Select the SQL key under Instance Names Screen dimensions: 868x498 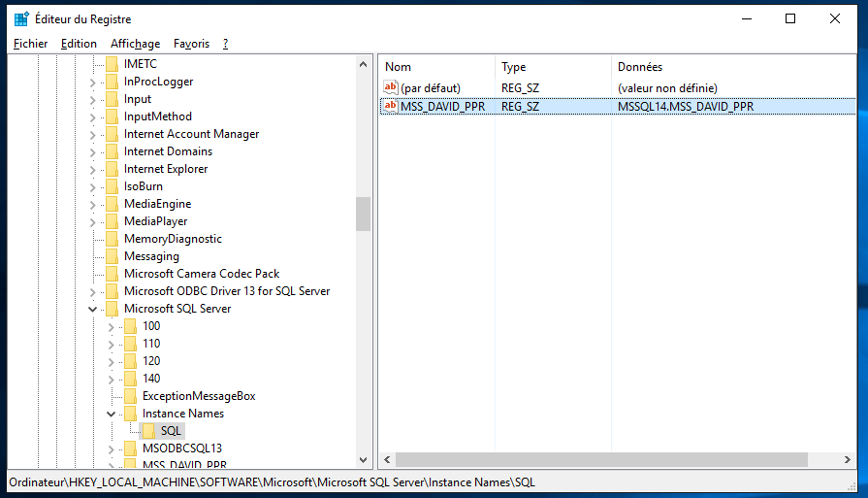[171, 431]
